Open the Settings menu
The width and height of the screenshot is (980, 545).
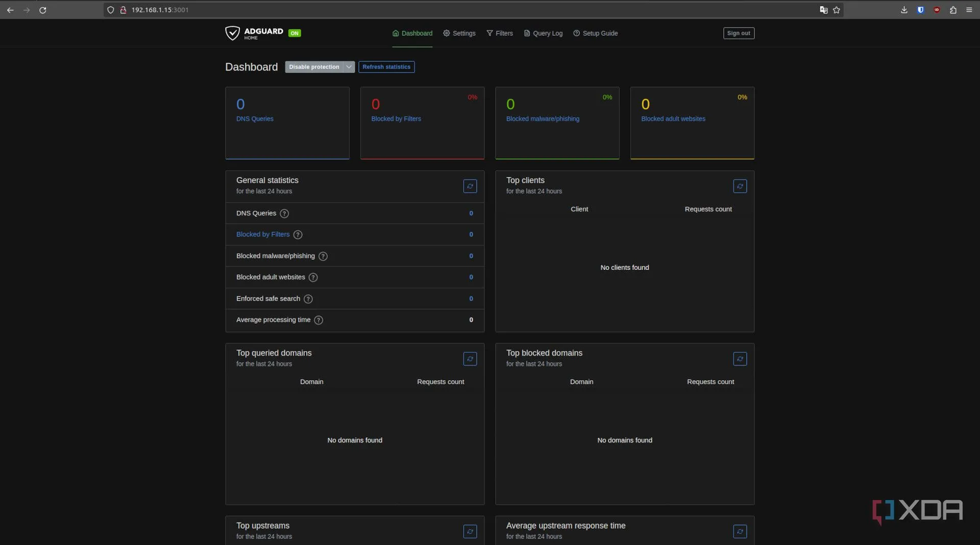459,33
